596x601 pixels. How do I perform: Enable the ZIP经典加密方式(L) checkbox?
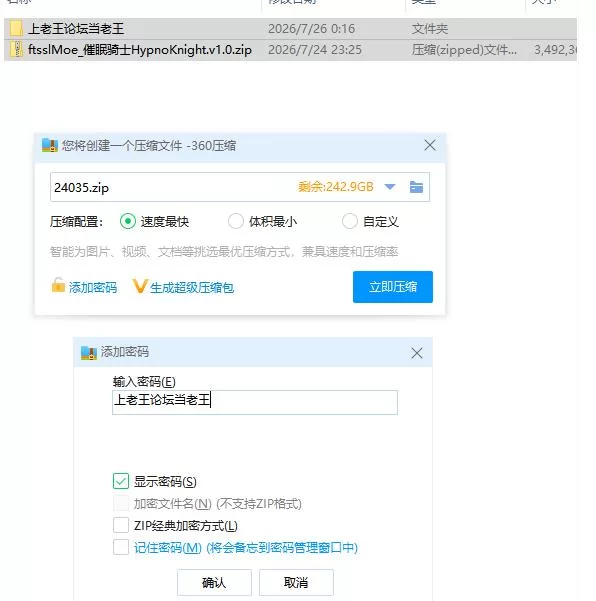(121, 525)
